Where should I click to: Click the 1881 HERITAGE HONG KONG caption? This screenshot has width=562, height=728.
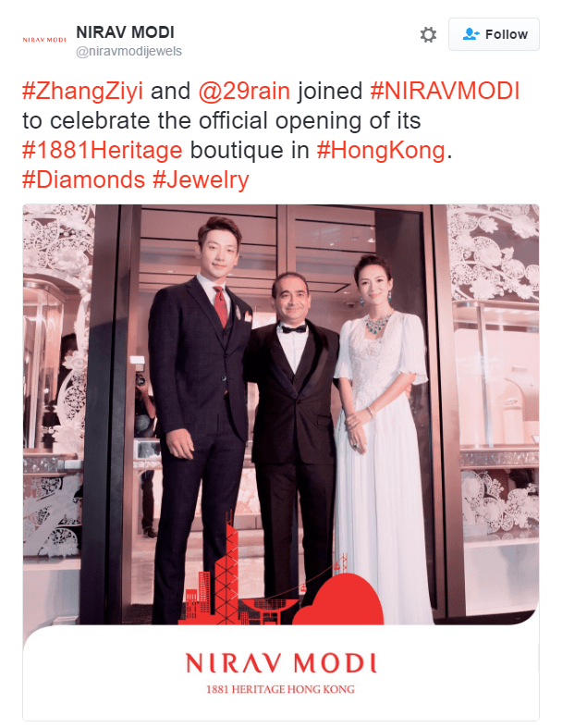point(280,689)
